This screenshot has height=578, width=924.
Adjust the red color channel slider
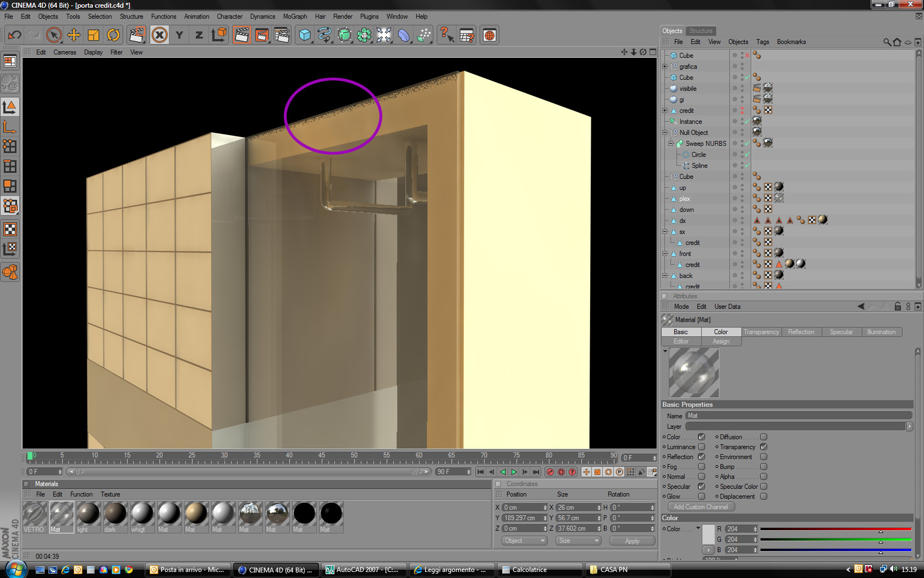(835, 530)
